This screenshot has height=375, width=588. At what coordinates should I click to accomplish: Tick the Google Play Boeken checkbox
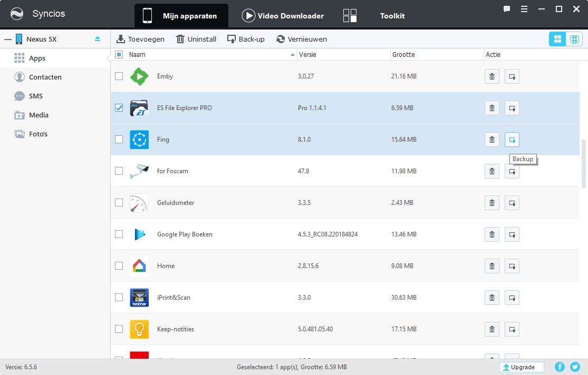[x=119, y=234]
